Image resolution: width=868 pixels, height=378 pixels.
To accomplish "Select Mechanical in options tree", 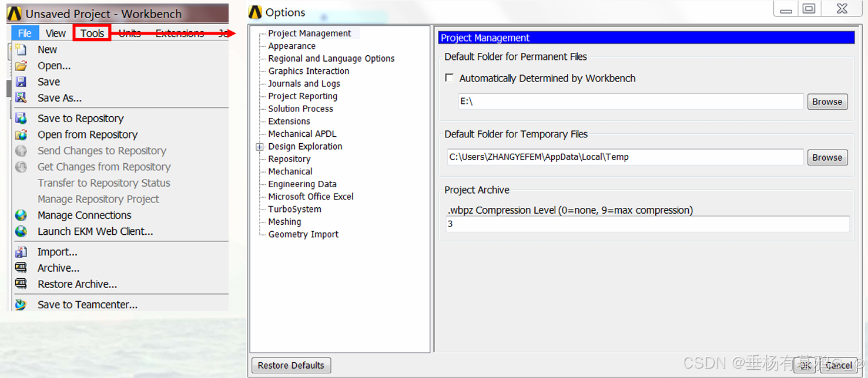I will 290,171.
